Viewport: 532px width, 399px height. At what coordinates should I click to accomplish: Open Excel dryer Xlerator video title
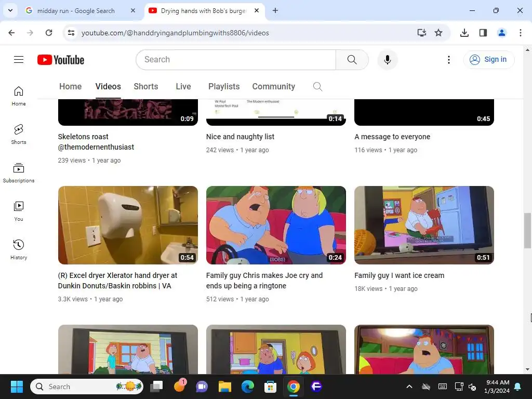(118, 281)
